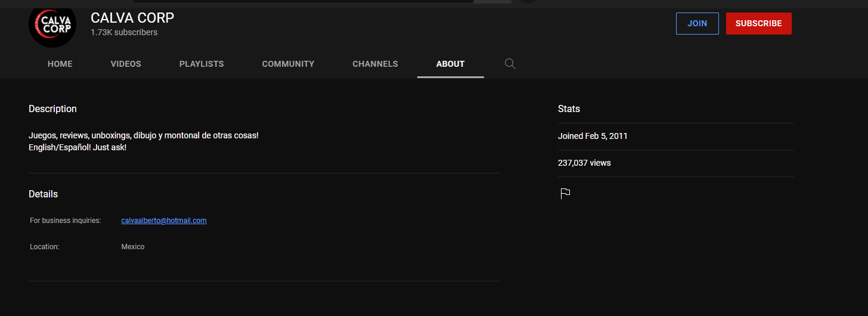Viewport: 868px width, 316px height.
Task: Go to the PLAYLISTS tab
Action: (x=201, y=64)
